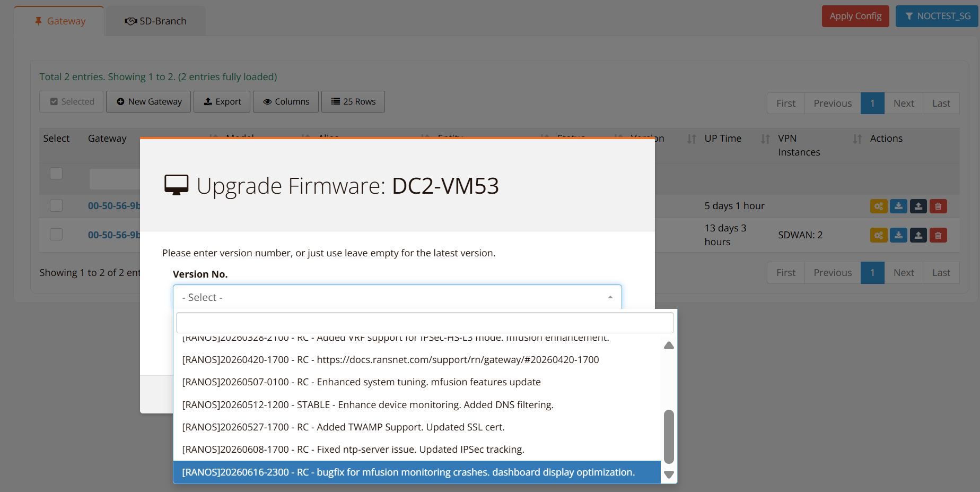The height and width of the screenshot is (492, 980).
Task: Open the Columns visibility dropdown
Action: coord(286,101)
